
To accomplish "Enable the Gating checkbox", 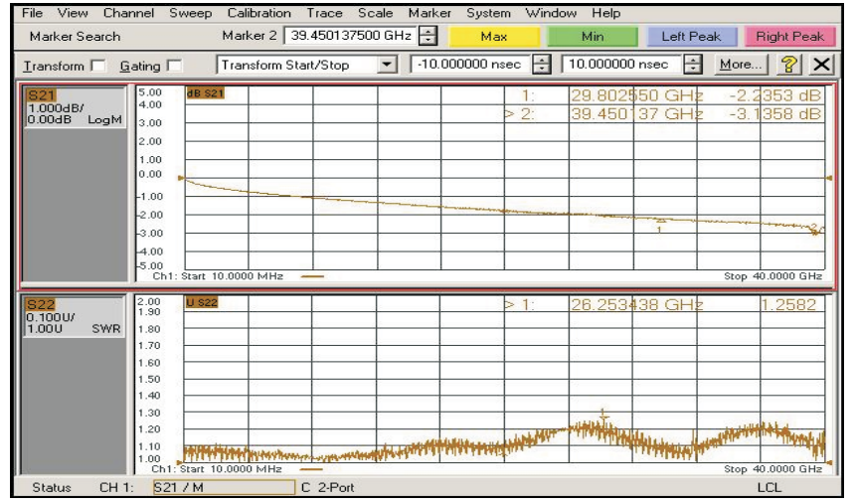I will click(x=174, y=67).
